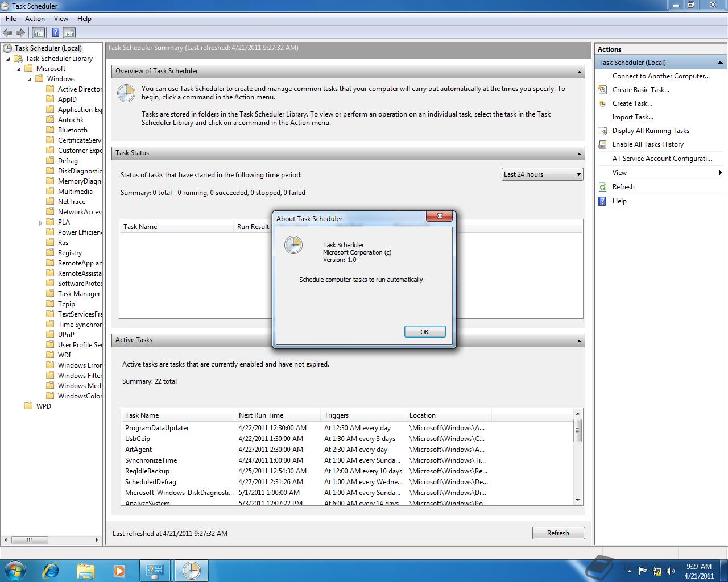
Task: Open the View submenu in Actions pane
Action: click(x=660, y=173)
